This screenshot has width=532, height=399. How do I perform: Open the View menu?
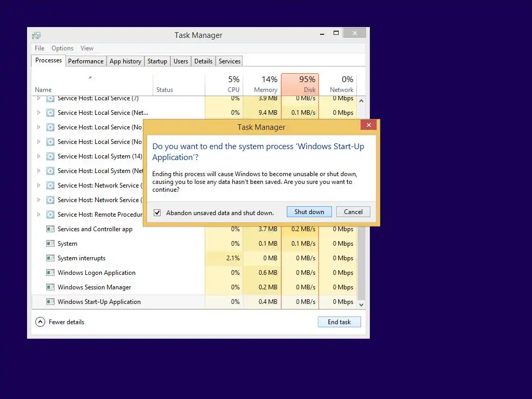87,48
